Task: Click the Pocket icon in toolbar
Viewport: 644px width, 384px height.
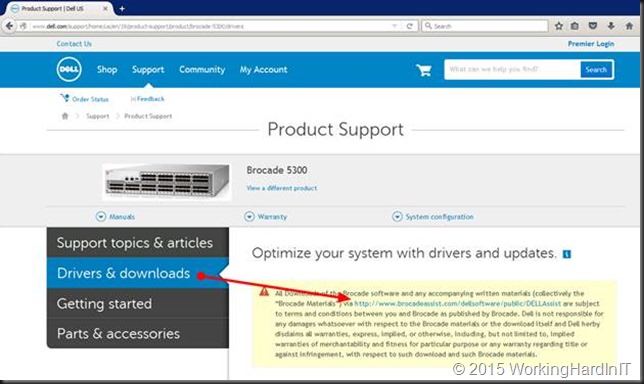Action: (593, 26)
